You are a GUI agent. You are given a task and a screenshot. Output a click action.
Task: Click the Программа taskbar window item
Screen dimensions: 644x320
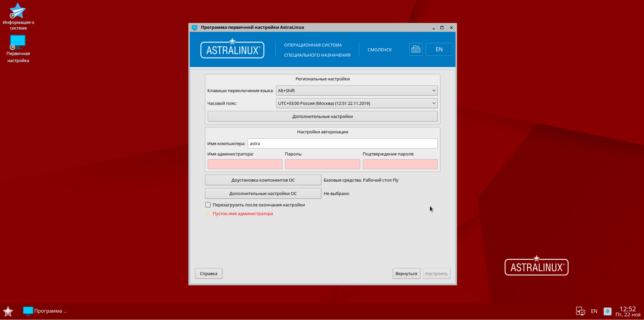coord(45,311)
